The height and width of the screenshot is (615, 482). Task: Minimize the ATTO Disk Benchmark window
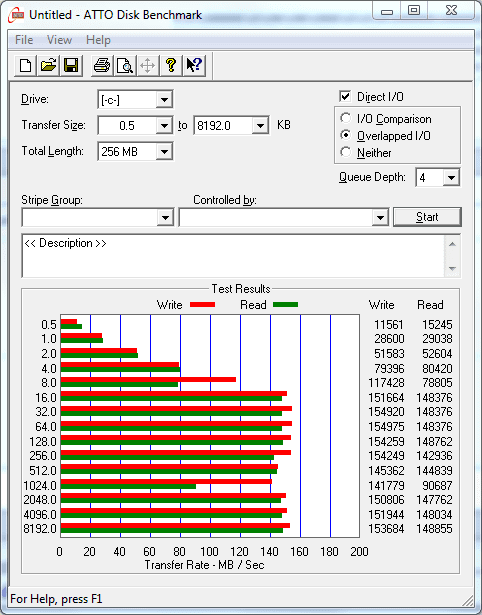(386, 11)
